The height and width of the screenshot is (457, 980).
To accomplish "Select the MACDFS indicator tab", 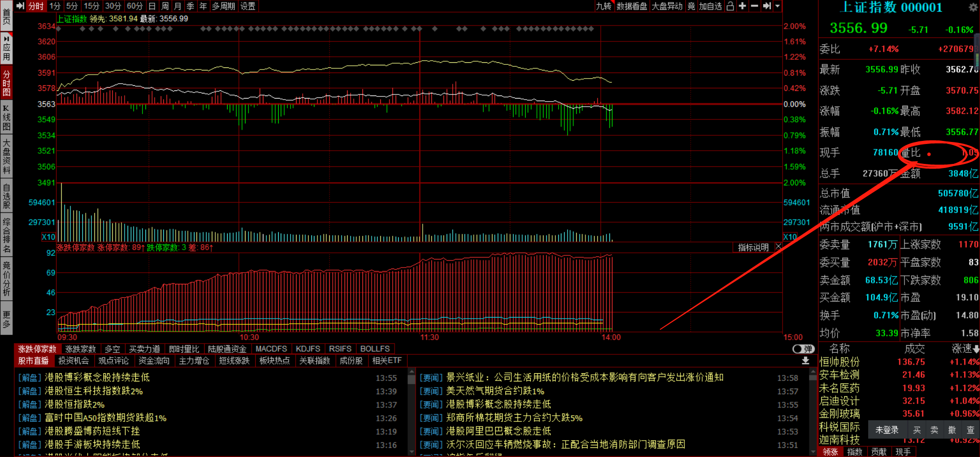I will pos(271,349).
